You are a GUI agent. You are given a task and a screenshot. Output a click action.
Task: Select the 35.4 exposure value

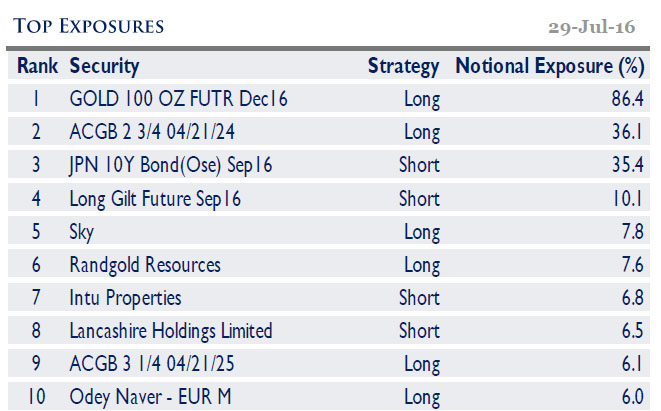(x=627, y=166)
